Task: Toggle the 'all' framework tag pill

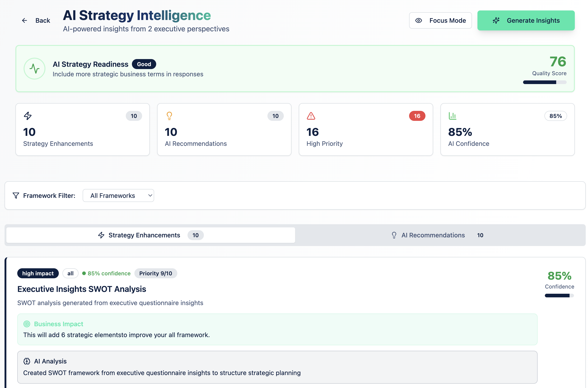Action: [70, 274]
